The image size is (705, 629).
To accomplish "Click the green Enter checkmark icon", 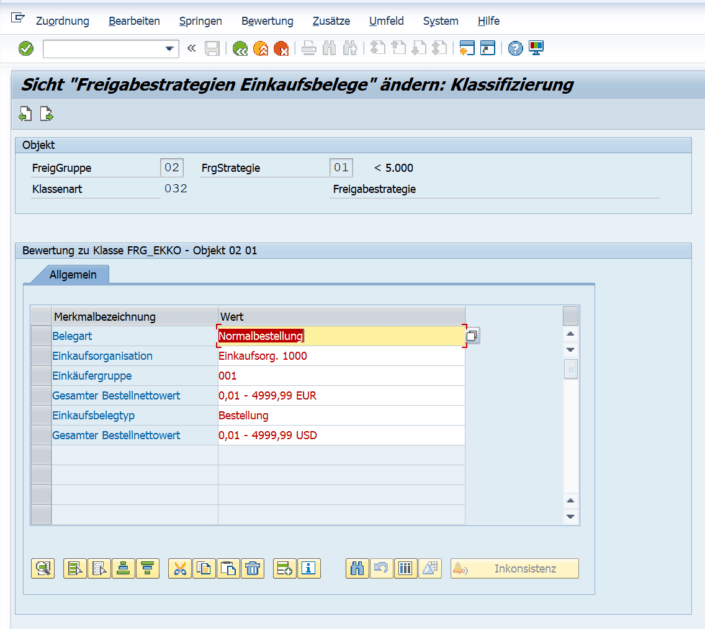I will (x=26, y=48).
